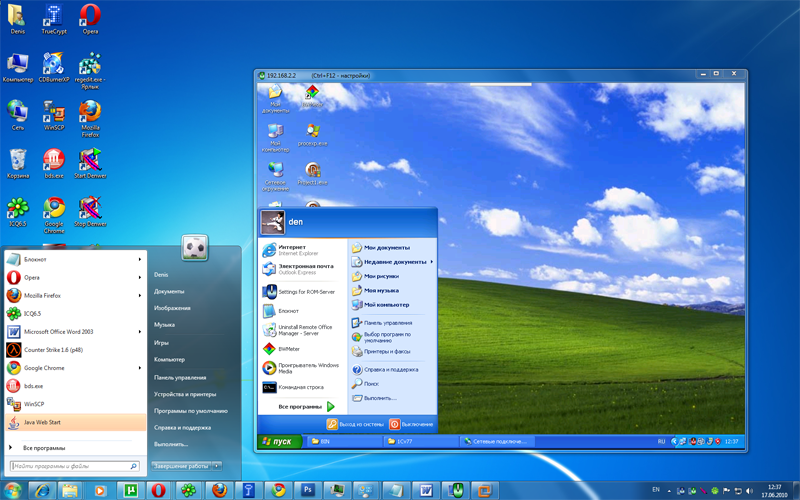The image size is (800, 500).
Task: Open TrueCrypt desktop shortcut
Action: tap(52, 16)
